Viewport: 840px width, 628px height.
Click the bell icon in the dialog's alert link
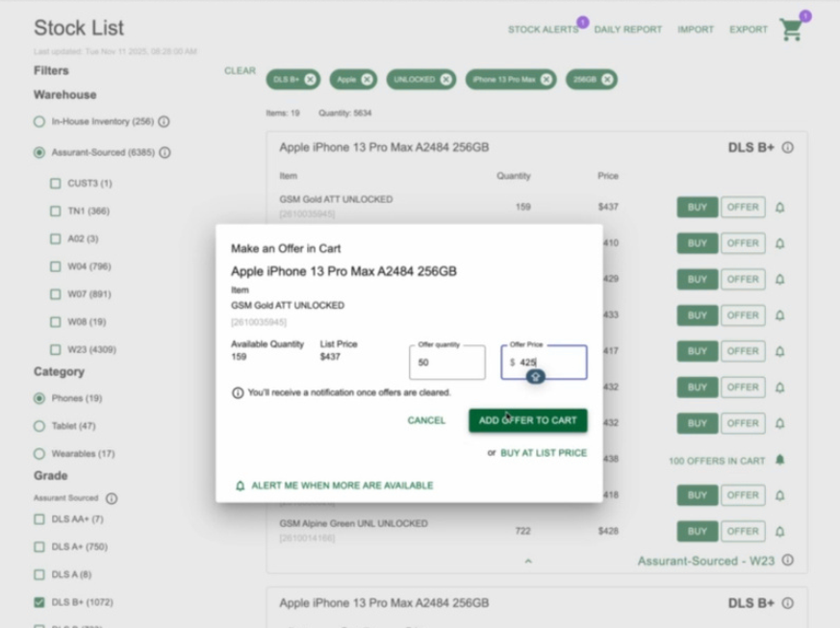point(241,486)
